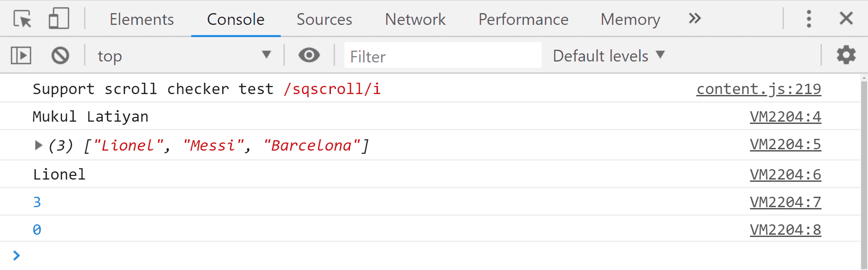The height and width of the screenshot is (270, 868).
Task: Open the top JavaScript context dropdown
Action: 184,56
